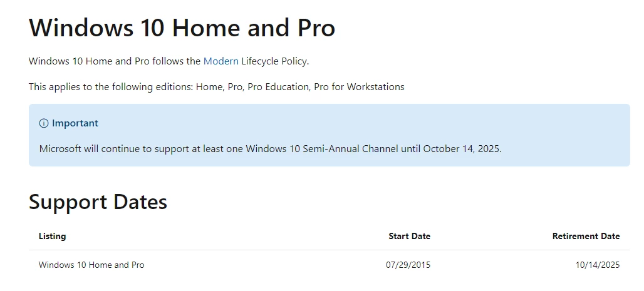Select the Retirement Date column header

tap(586, 236)
